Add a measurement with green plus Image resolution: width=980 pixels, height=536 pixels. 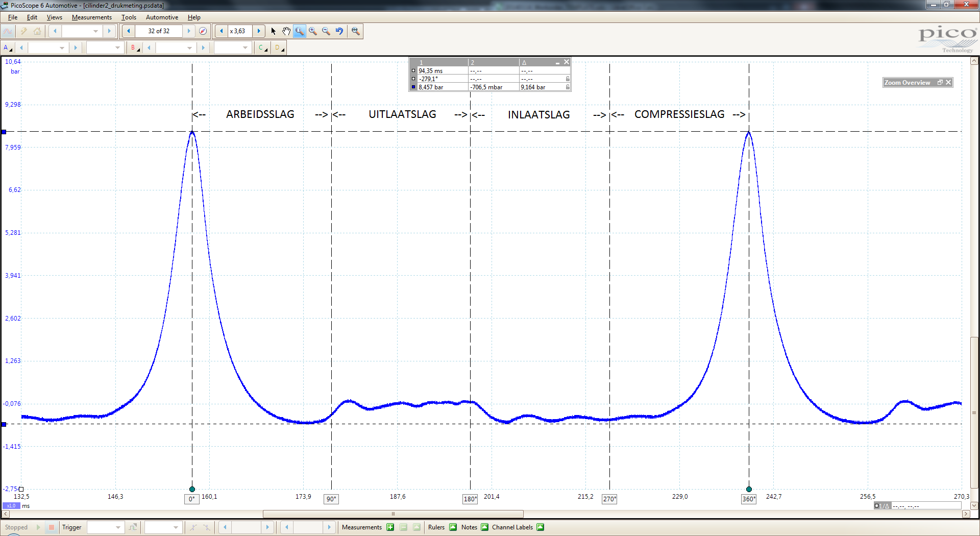390,527
